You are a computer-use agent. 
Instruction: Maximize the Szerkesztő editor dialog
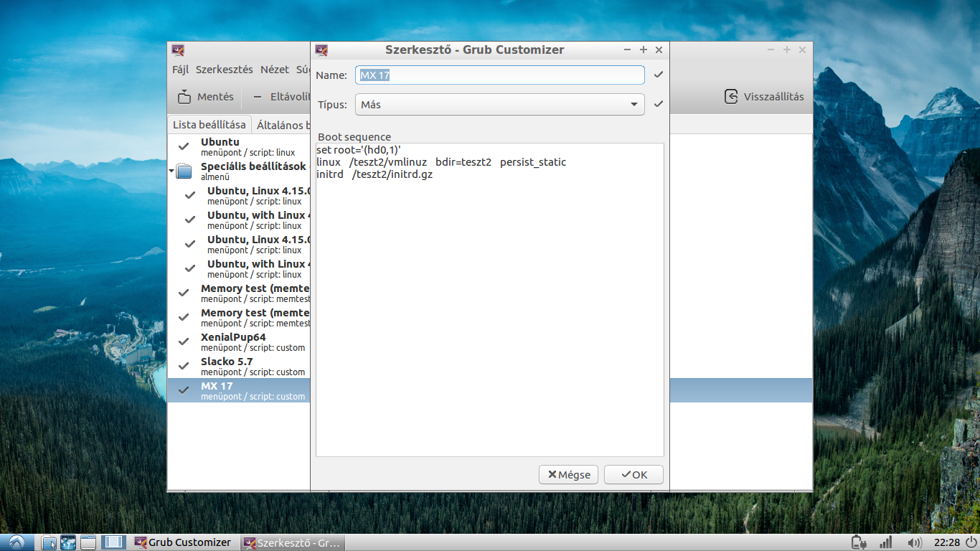point(644,50)
